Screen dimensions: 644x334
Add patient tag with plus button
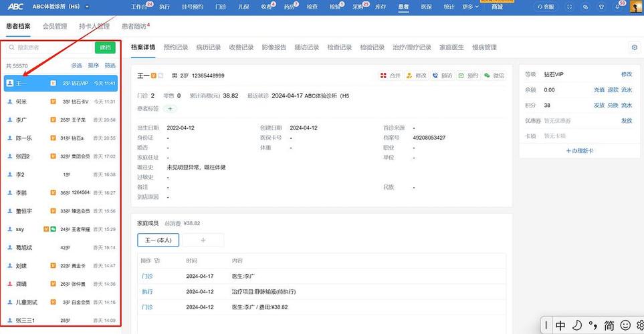point(170,109)
